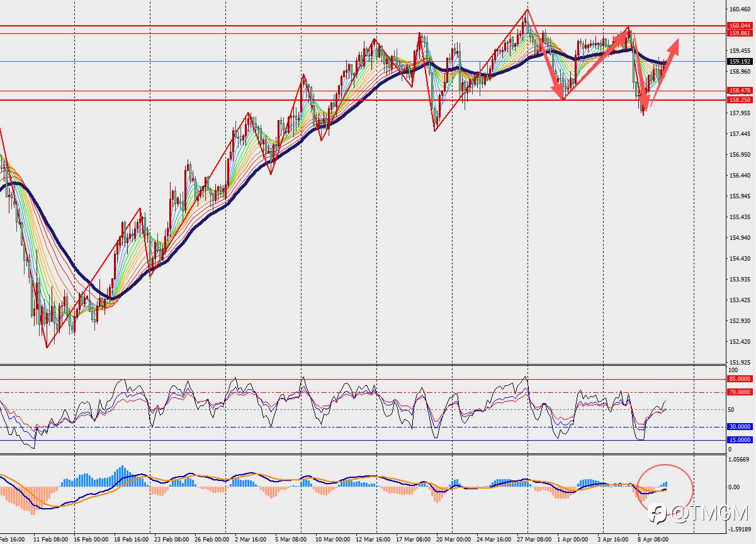This screenshot has width=756, height=544.
Task: Click the -1.59189 MACD scale value
Action: [x=740, y=530]
